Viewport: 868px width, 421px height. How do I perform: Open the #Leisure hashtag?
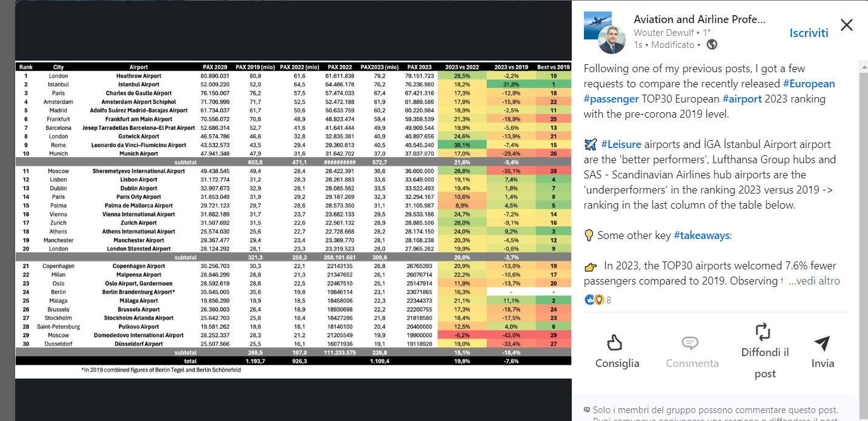click(621, 144)
